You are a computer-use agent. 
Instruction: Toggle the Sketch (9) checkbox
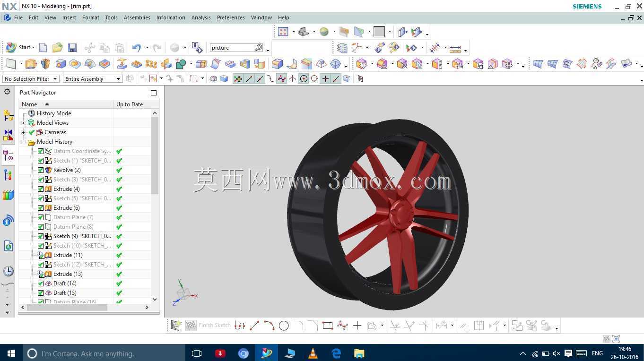(x=41, y=236)
